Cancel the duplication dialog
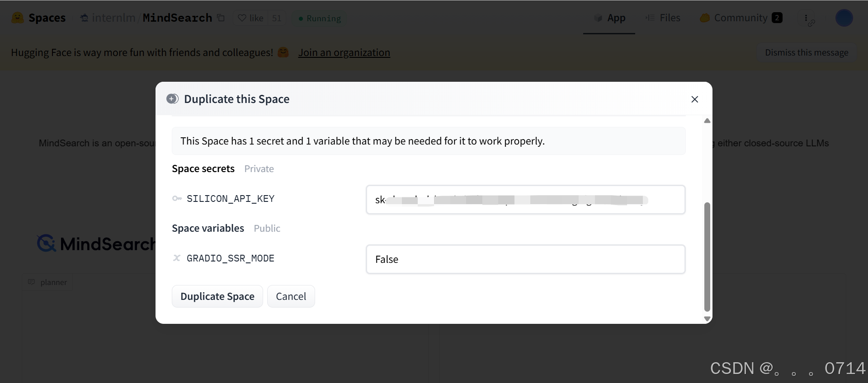The width and height of the screenshot is (868, 383). (291, 296)
